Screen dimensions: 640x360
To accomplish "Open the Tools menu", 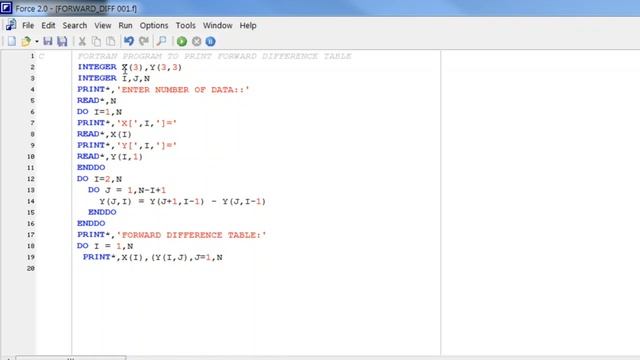I will tap(186, 25).
